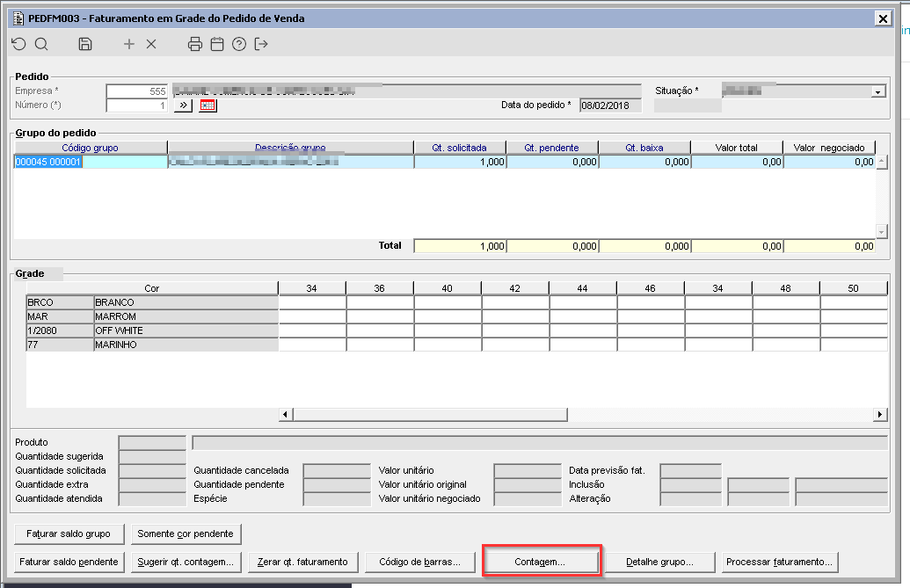Viewport: 910px width, 588px height.
Task: Open the Situação dropdown
Action: 878,91
